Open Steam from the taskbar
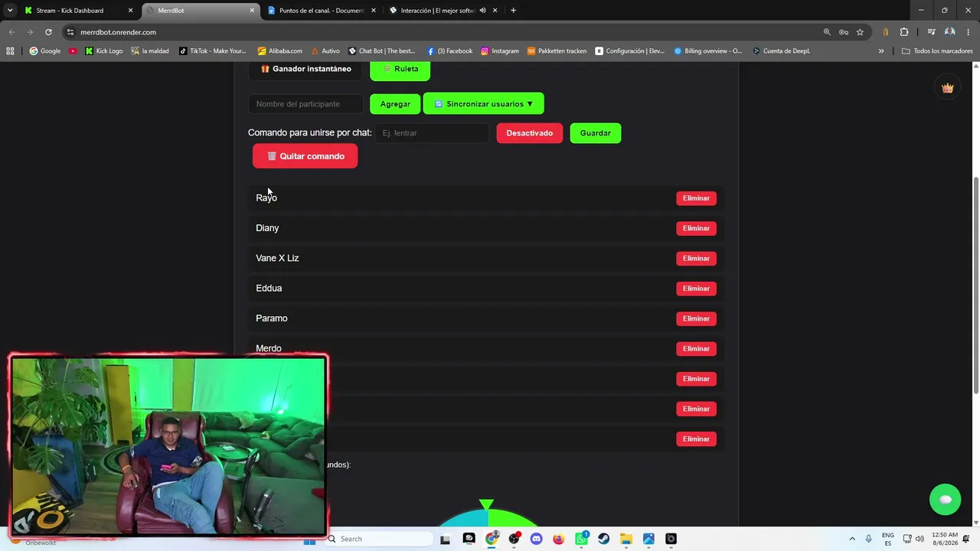 (x=603, y=539)
